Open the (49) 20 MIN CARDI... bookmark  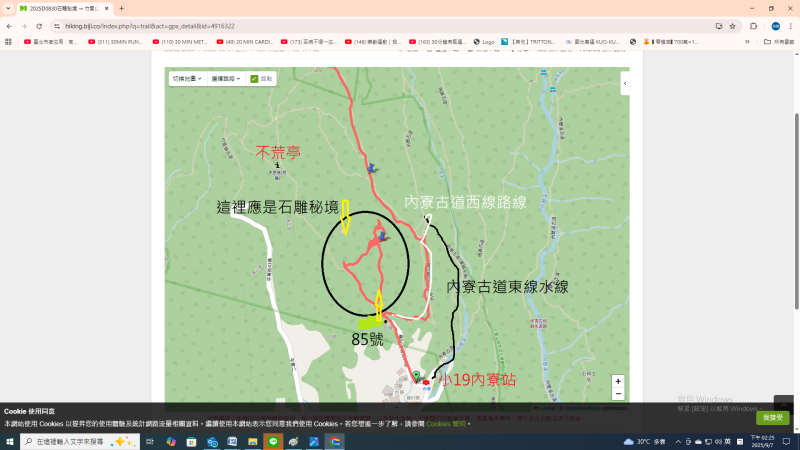click(245, 42)
